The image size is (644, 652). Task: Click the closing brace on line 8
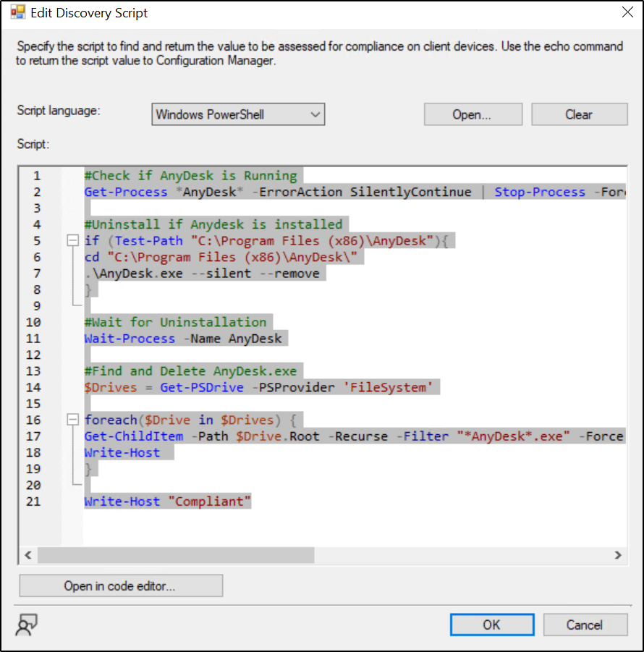[x=88, y=289]
